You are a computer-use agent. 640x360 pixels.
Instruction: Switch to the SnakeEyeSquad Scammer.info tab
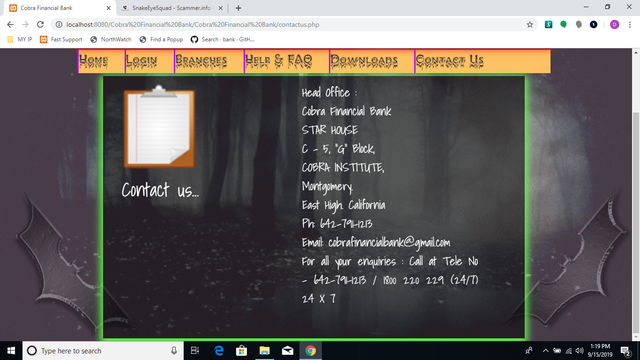coord(171,8)
